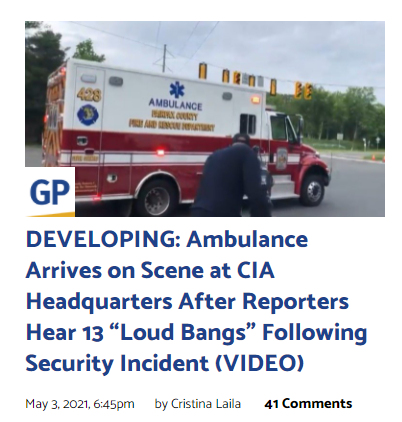The width and height of the screenshot is (402, 422).
Task: Click the AMBULANCE lettering in the photo
Action: 175,104
